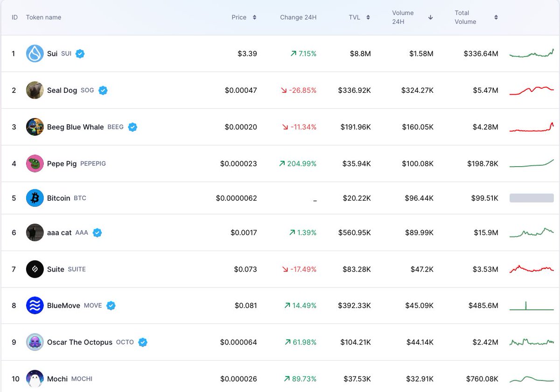Click the PEPEPIG ticker symbol

point(93,163)
